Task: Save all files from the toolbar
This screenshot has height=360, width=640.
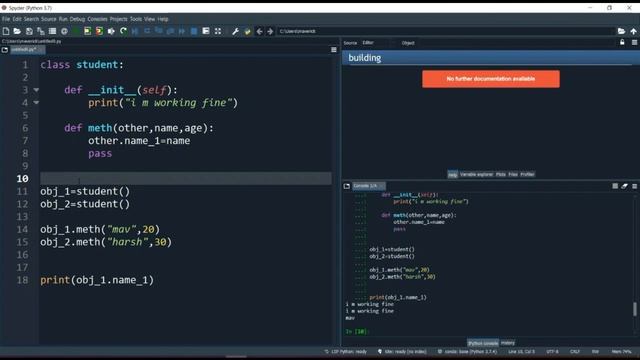Action: pos(40,31)
